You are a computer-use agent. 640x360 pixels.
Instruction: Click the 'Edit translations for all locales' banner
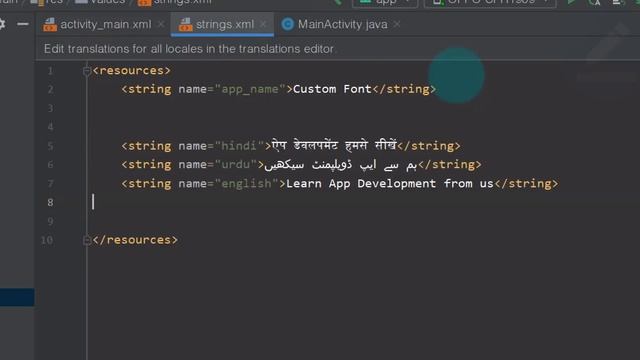pos(189,49)
